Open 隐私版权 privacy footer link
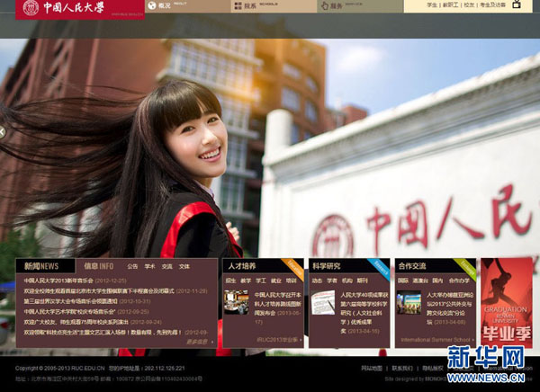 (433, 369)
